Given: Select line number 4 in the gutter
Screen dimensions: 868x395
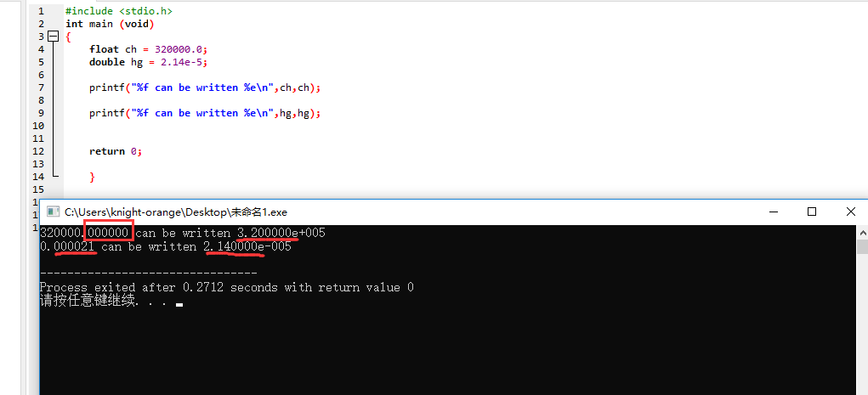Looking at the screenshot, I should click(41, 49).
